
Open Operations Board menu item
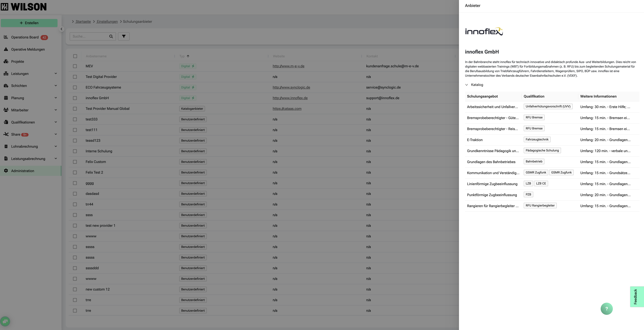point(31,37)
